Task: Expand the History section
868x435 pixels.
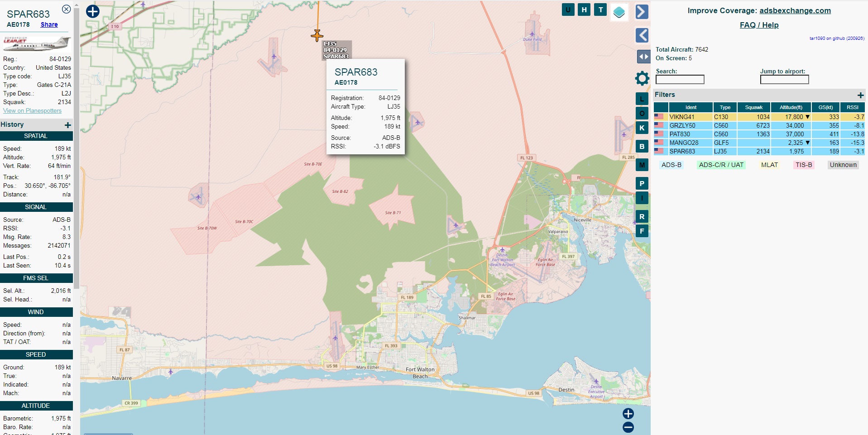Action: tap(67, 125)
